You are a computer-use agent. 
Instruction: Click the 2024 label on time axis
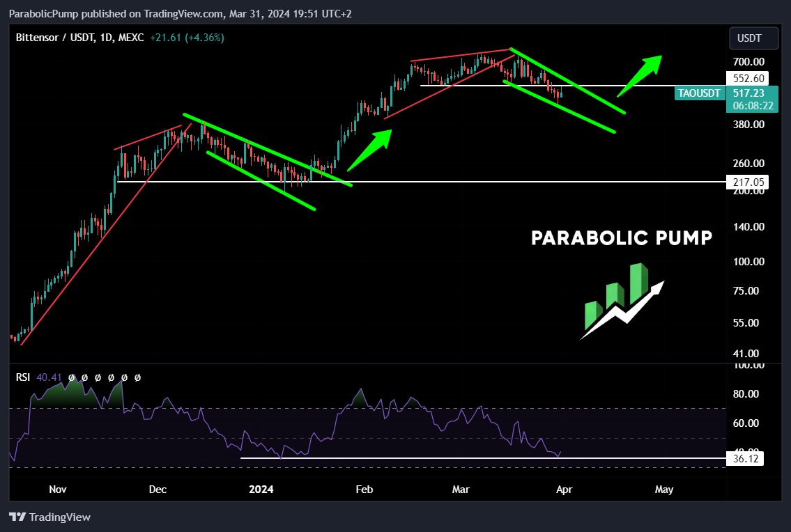point(261,489)
